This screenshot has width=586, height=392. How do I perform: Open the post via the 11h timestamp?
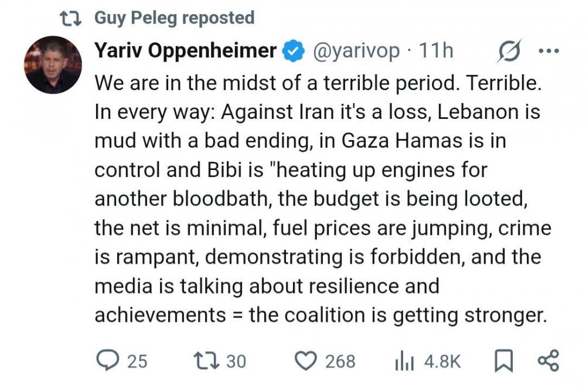(x=437, y=52)
